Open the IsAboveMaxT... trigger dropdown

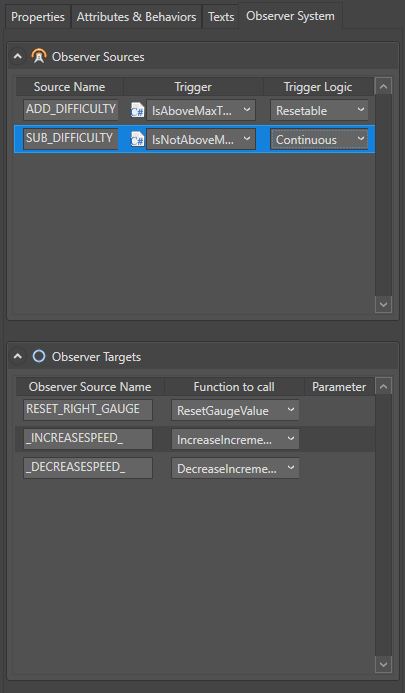coord(201,110)
